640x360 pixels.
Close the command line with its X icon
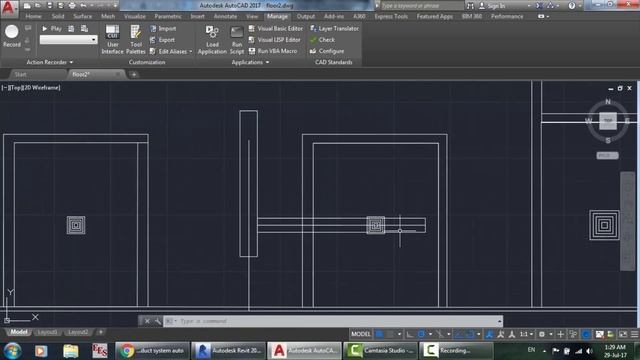147,321
